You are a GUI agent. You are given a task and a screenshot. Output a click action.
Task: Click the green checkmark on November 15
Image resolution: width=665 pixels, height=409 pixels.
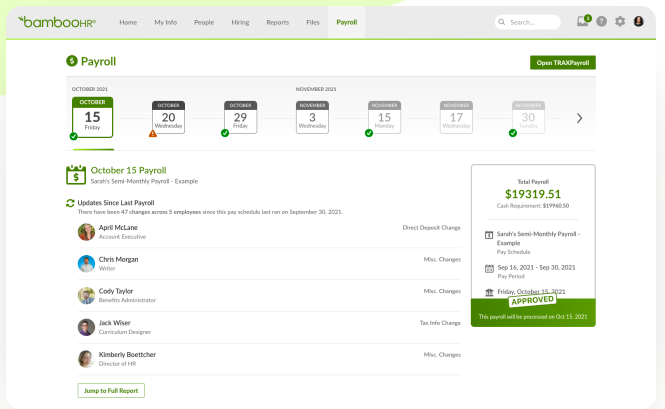(369, 133)
